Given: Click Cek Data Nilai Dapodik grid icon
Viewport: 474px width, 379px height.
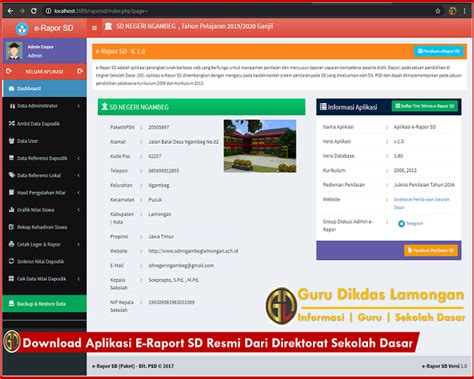Looking at the screenshot, I should point(11,278).
